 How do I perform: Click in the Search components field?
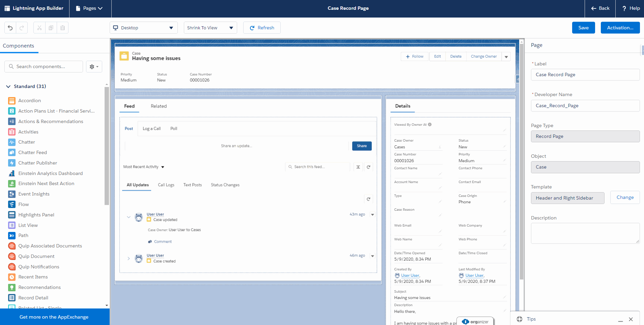pos(44,67)
